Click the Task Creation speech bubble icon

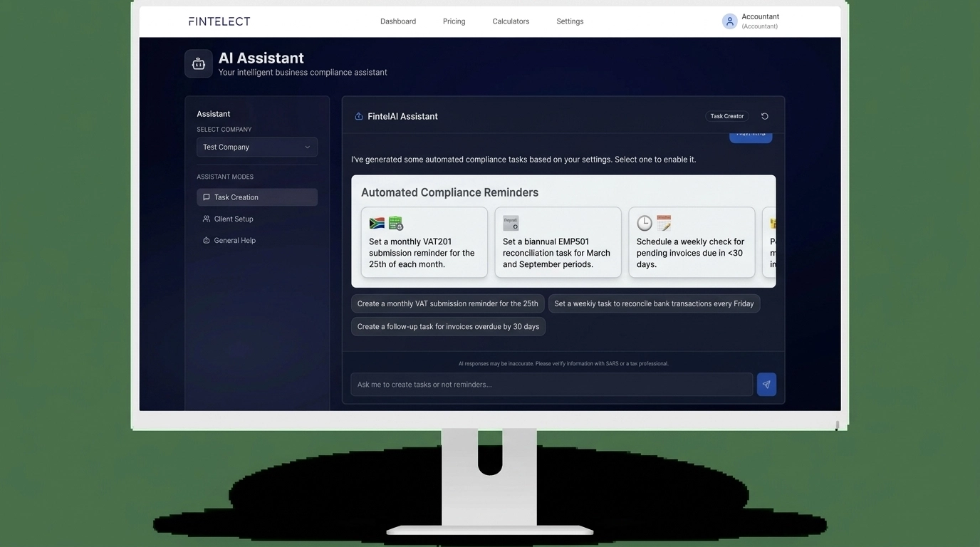click(x=206, y=197)
